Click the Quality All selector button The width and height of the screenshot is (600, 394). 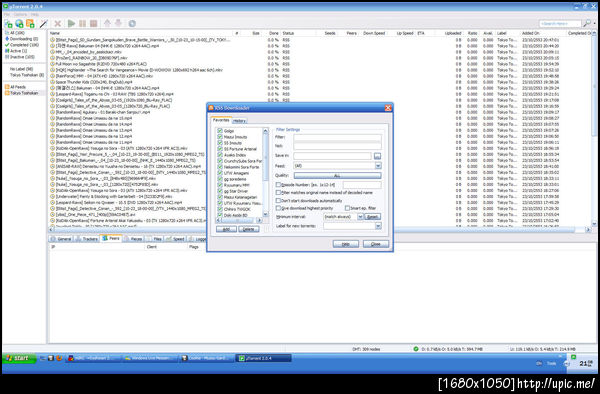click(338, 175)
